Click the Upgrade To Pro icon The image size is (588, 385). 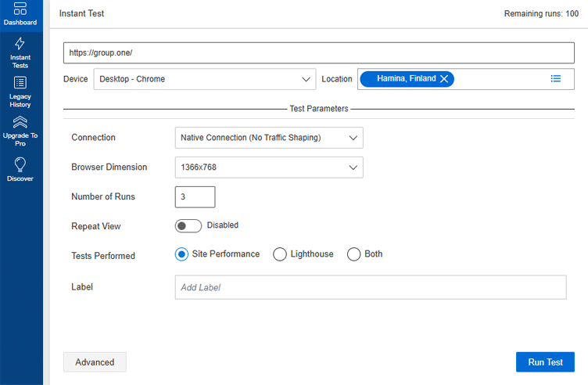(x=20, y=121)
